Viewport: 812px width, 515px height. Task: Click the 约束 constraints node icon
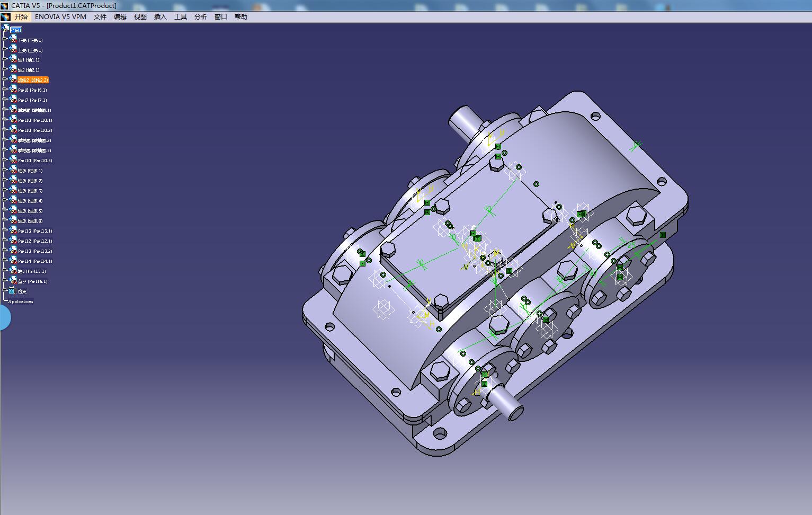11,291
